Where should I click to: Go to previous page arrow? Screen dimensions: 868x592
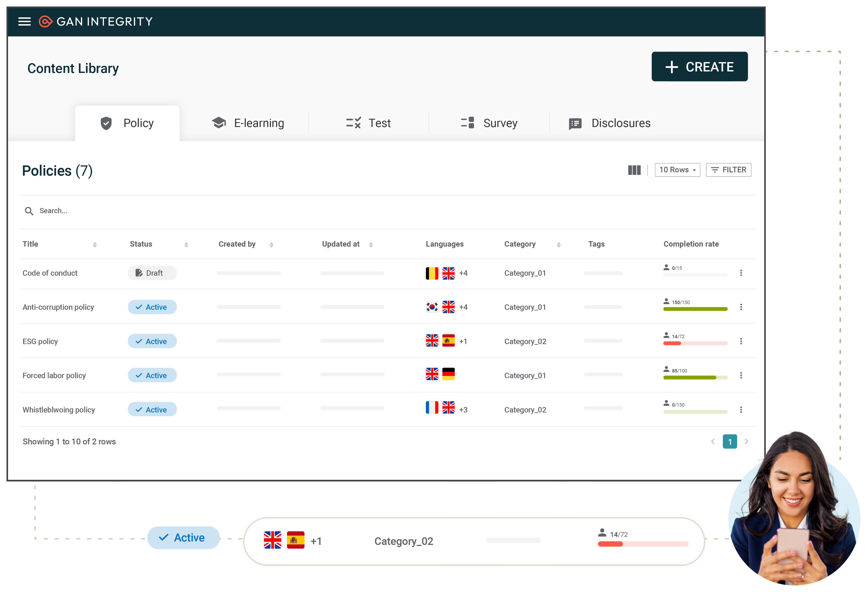click(x=713, y=441)
